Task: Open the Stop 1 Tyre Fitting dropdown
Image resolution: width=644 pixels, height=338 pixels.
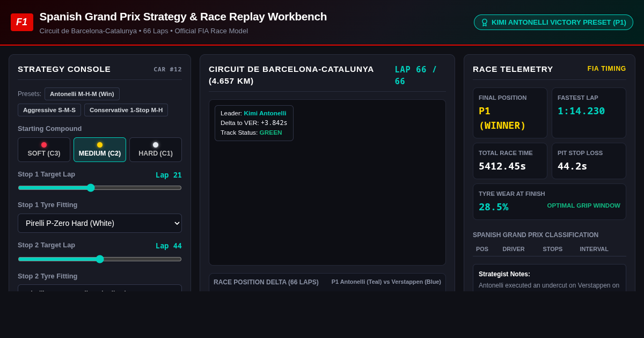Action: point(100,223)
